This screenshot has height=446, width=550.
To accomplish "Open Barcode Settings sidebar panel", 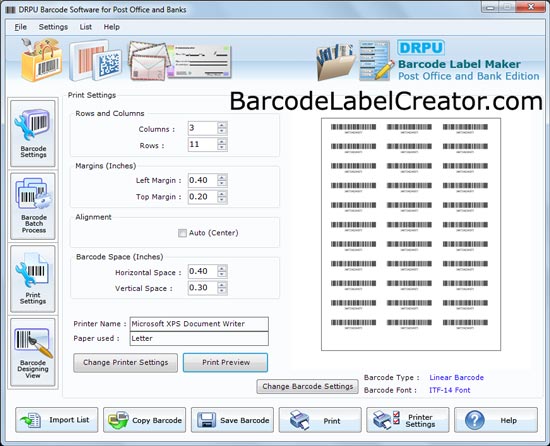I will [x=33, y=134].
